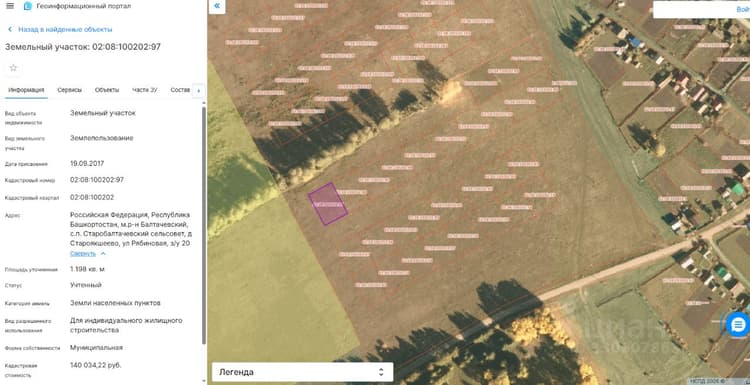Add parcel to favorites with star icon
This screenshot has height=385, width=750.
tap(13, 68)
